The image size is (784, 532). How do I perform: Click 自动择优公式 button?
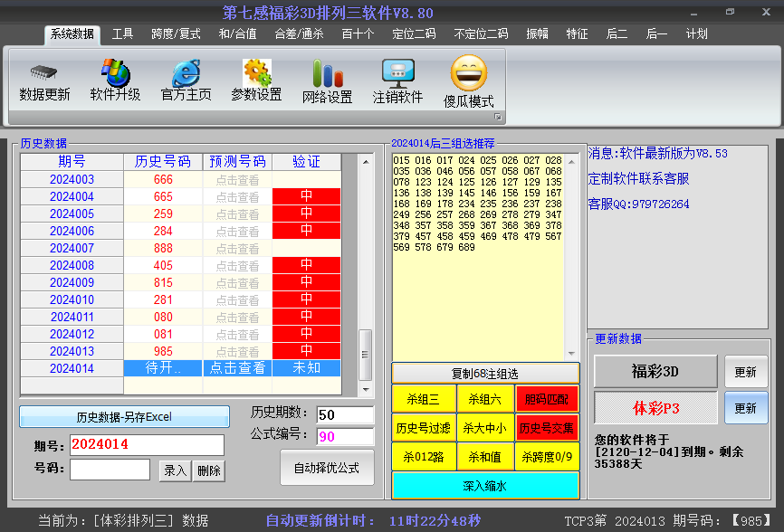point(327,468)
